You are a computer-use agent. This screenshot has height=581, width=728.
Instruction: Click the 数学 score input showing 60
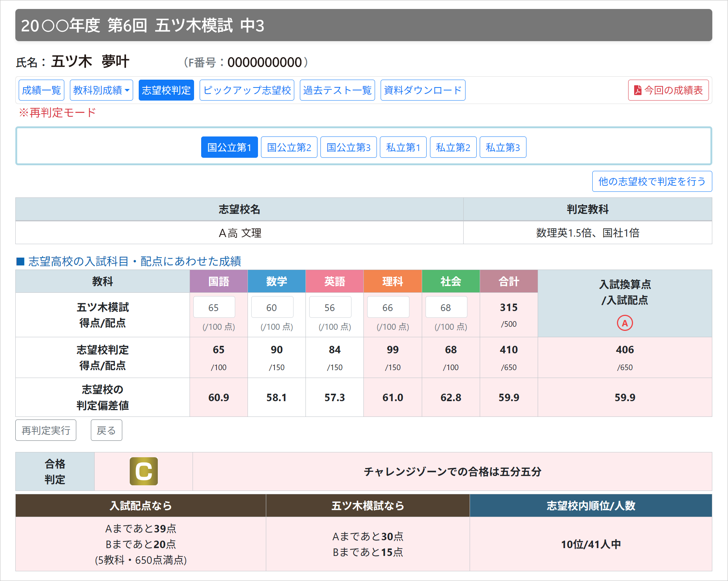272,307
